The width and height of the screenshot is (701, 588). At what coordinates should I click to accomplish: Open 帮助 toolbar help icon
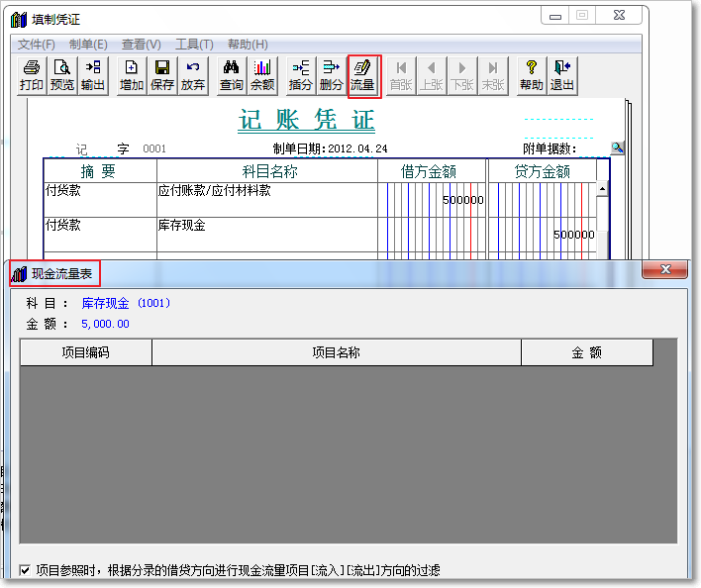tap(532, 76)
